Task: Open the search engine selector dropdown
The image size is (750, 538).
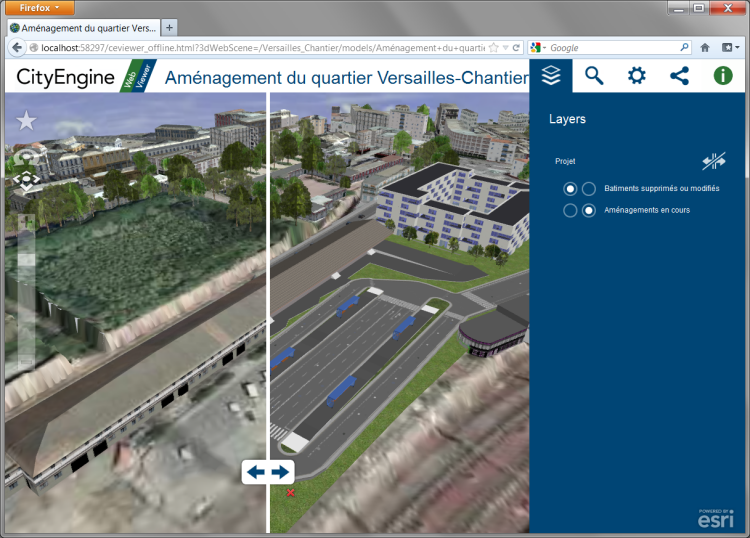Action: tap(538, 47)
